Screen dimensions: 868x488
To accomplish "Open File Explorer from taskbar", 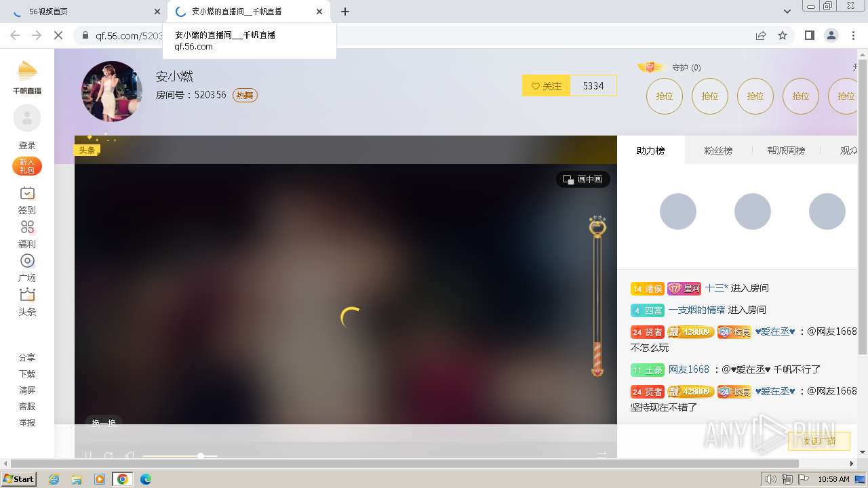I will coord(77,479).
